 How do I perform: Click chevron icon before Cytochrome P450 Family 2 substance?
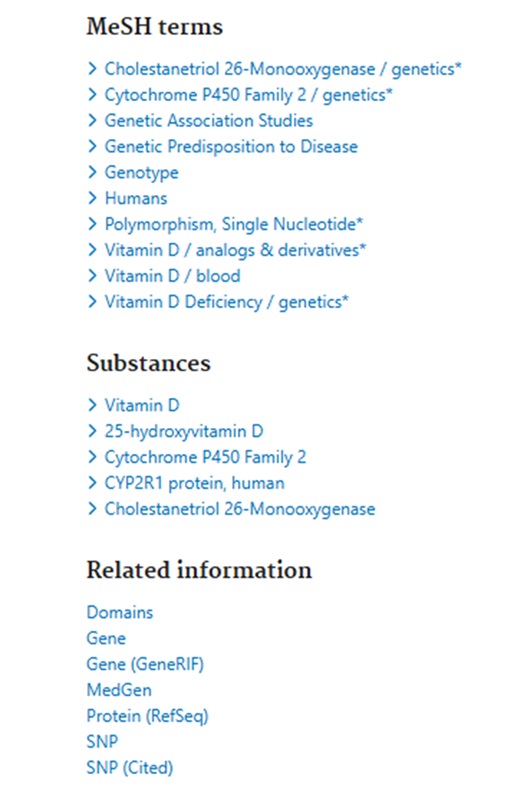coord(92,456)
